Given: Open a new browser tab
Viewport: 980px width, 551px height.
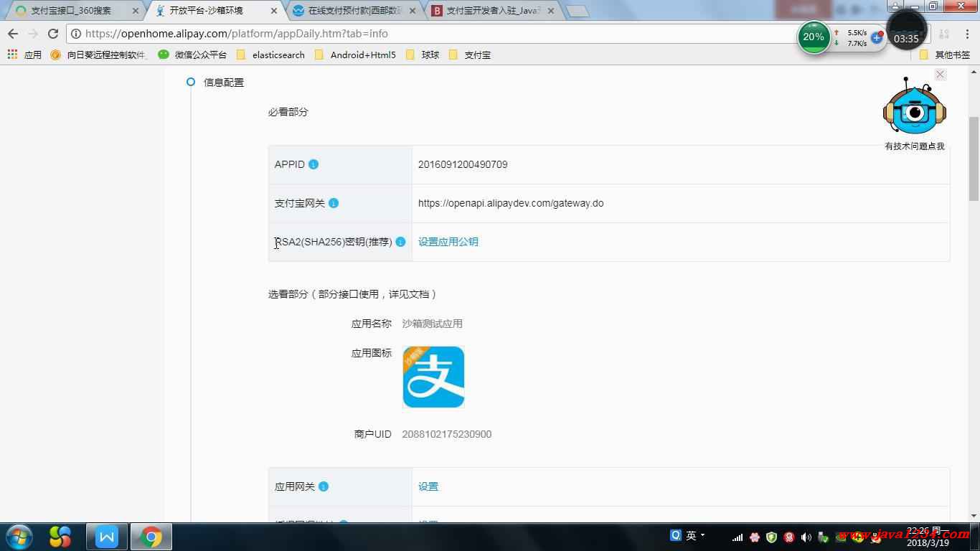Looking at the screenshot, I should (578, 11).
